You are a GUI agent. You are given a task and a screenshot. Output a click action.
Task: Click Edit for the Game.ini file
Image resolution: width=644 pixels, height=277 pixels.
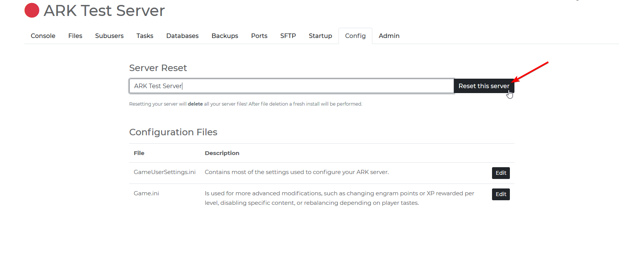[x=501, y=194]
